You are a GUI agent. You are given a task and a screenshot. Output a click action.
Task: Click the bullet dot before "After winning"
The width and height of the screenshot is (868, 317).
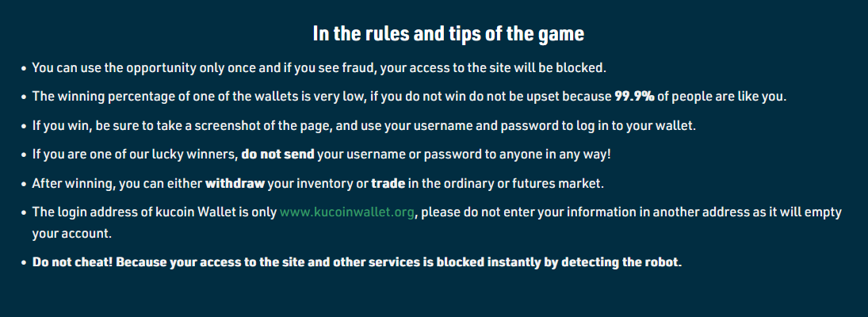[x=24, y=184]
